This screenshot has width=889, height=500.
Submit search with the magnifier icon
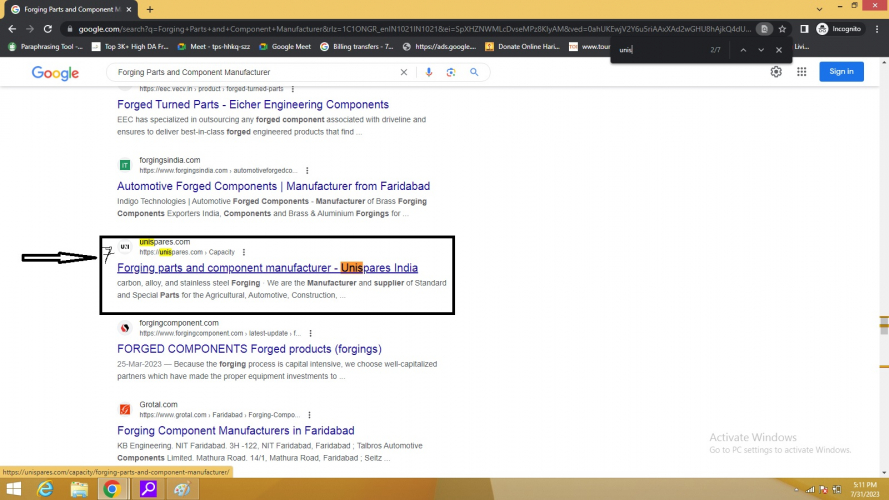click(474, 72)
